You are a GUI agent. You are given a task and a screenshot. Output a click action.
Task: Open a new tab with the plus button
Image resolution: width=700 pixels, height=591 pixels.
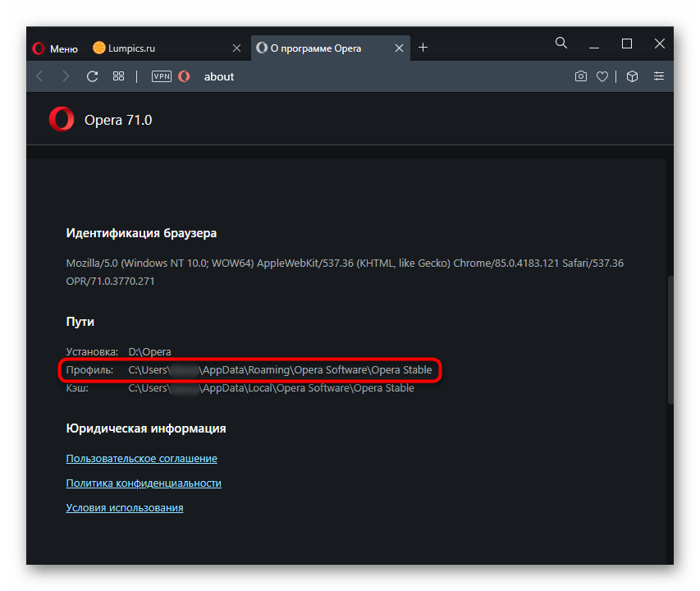[423, 48]
